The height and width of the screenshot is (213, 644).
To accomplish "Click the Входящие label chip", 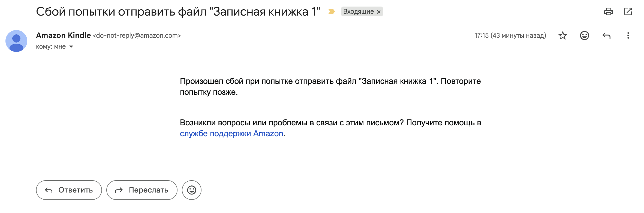I will 358,11.
